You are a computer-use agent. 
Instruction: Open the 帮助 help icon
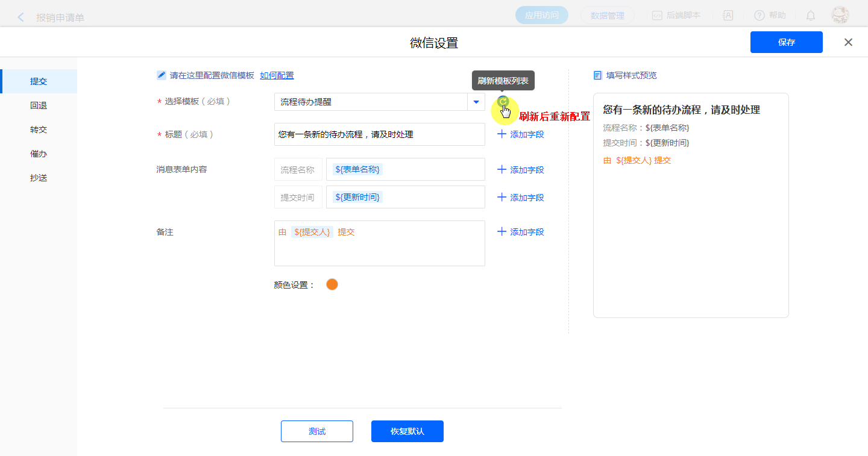[759, 16]
